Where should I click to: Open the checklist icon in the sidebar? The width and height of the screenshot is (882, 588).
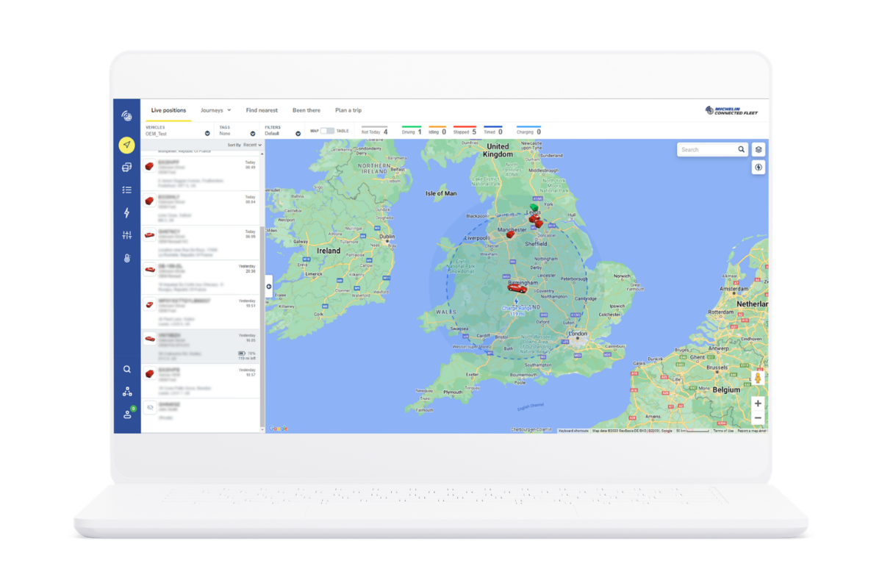pyautogui.click(x=127, y=190)
